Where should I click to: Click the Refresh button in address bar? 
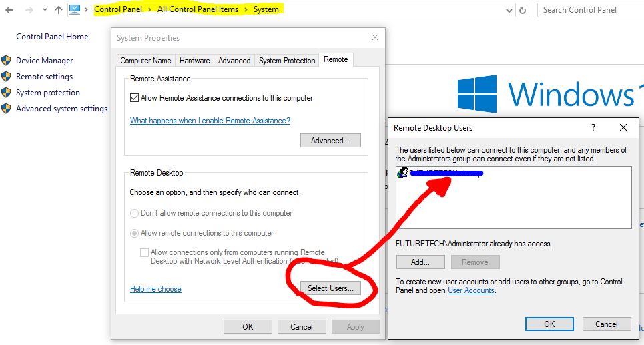pos(523,10)
